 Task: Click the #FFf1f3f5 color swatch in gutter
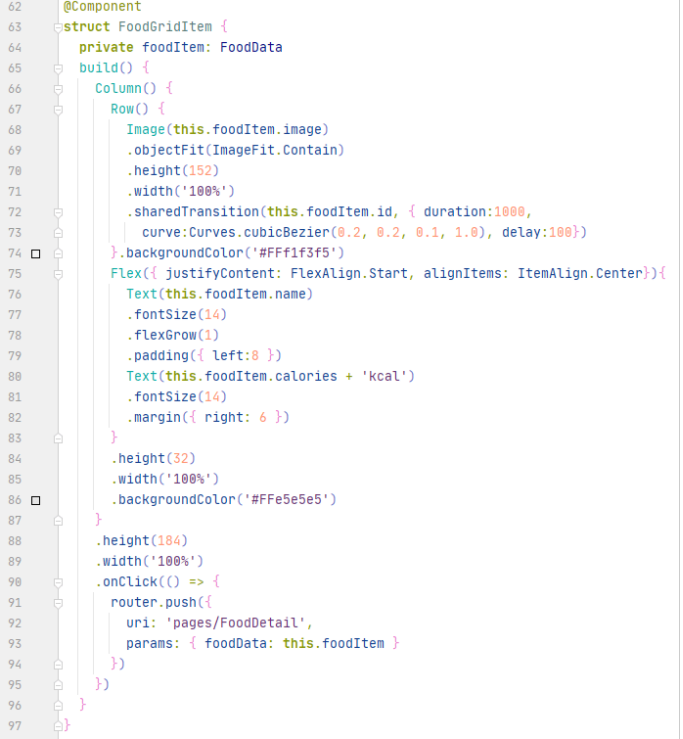(x=36, y=254)
